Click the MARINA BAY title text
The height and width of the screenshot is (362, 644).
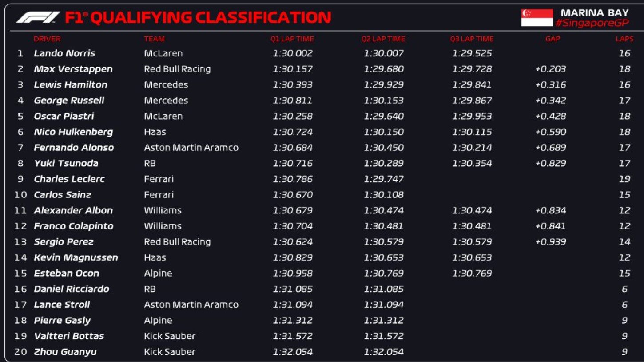point(595,13)
